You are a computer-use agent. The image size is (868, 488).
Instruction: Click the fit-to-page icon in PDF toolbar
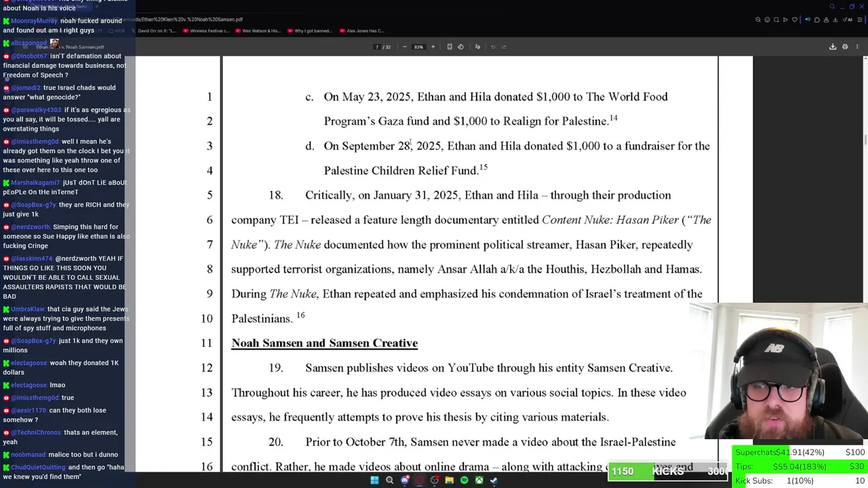pos(450,47)
